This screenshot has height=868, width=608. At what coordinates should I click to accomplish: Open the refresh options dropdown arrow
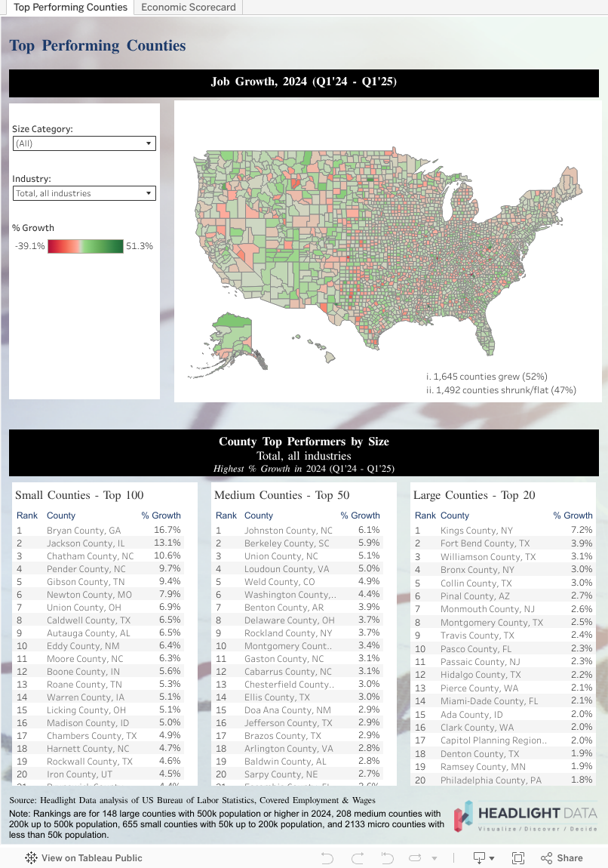click(435, 859)
